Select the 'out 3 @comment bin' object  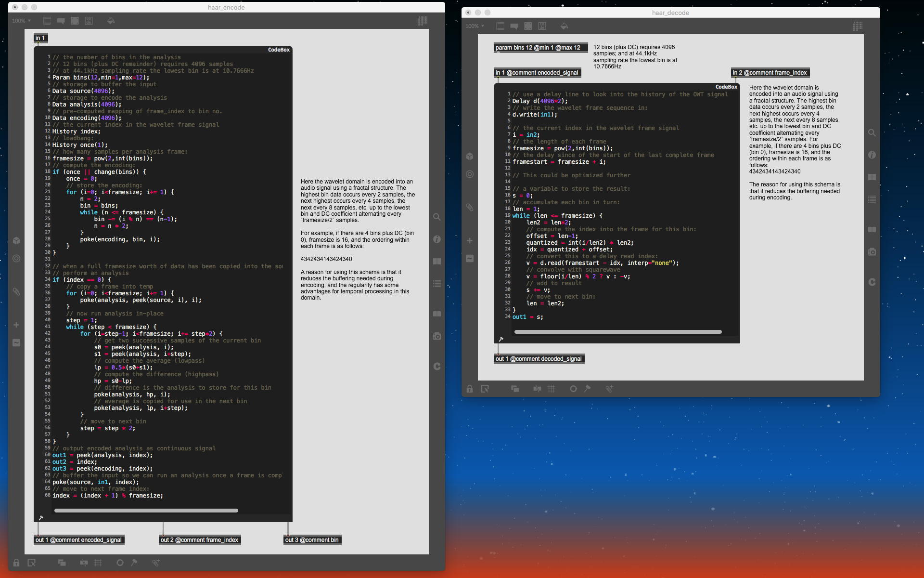pos(312,540)
